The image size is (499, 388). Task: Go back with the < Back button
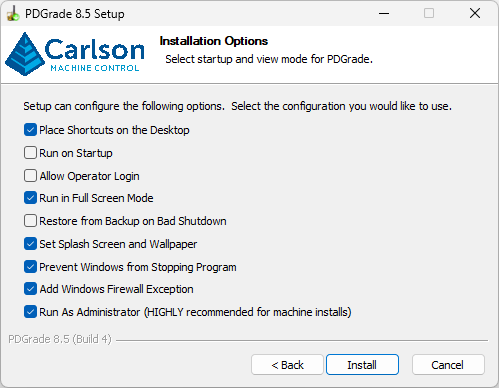pos(287,365)
